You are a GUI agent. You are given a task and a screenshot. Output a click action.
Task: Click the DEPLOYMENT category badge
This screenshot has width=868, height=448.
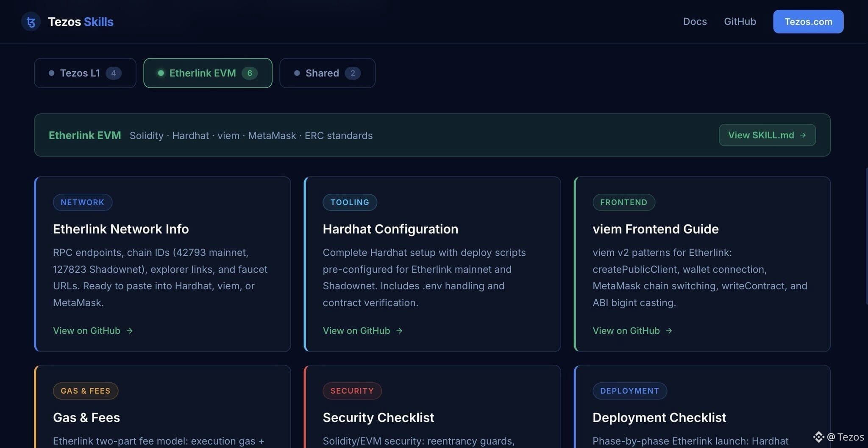point(630,391)
